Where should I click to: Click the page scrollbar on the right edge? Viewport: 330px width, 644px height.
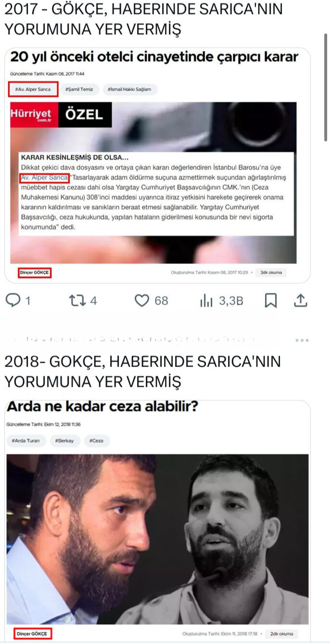tap(327, 87)
